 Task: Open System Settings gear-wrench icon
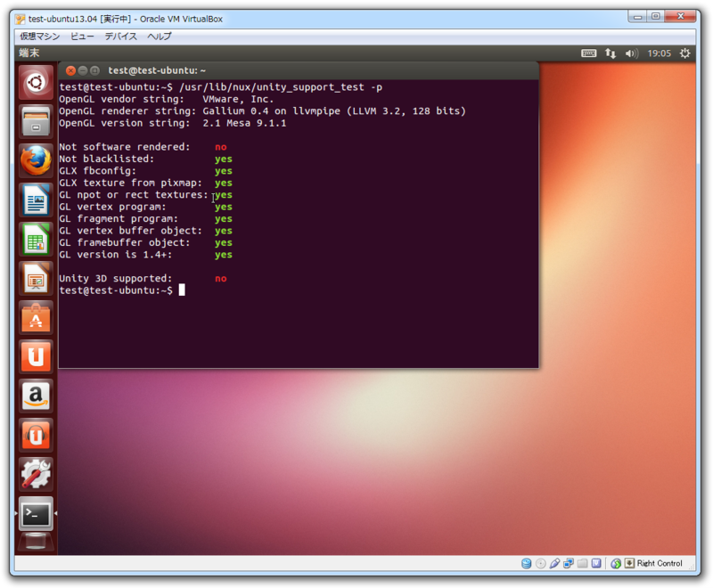[x=36, y=474]
